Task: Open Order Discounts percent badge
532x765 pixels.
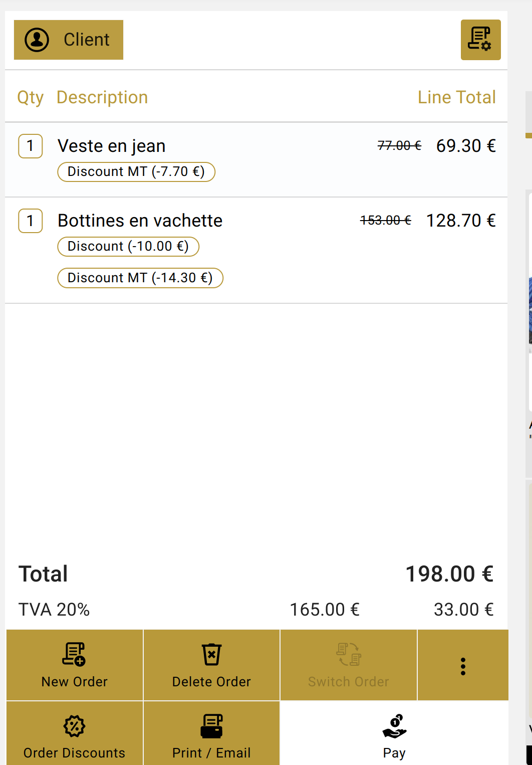Action: (x=74, y=726)
